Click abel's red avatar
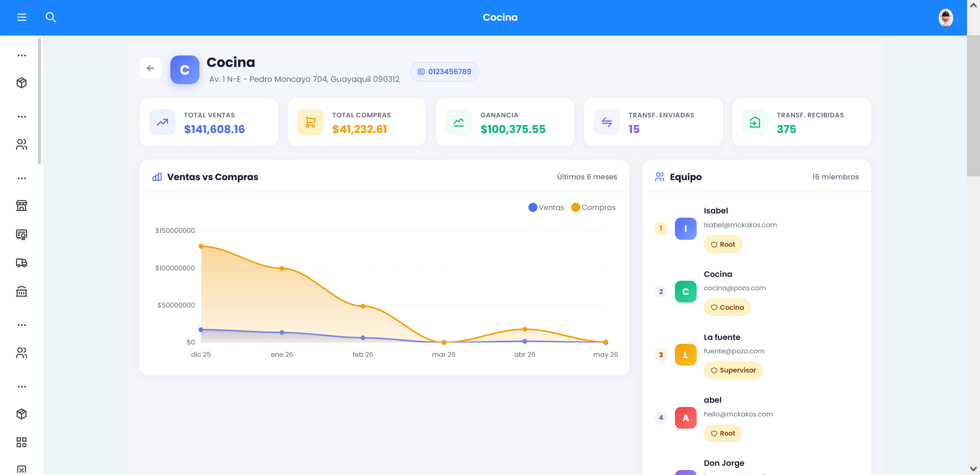The height and width of the screenshot is (475, 980). (x=686, y=418)
